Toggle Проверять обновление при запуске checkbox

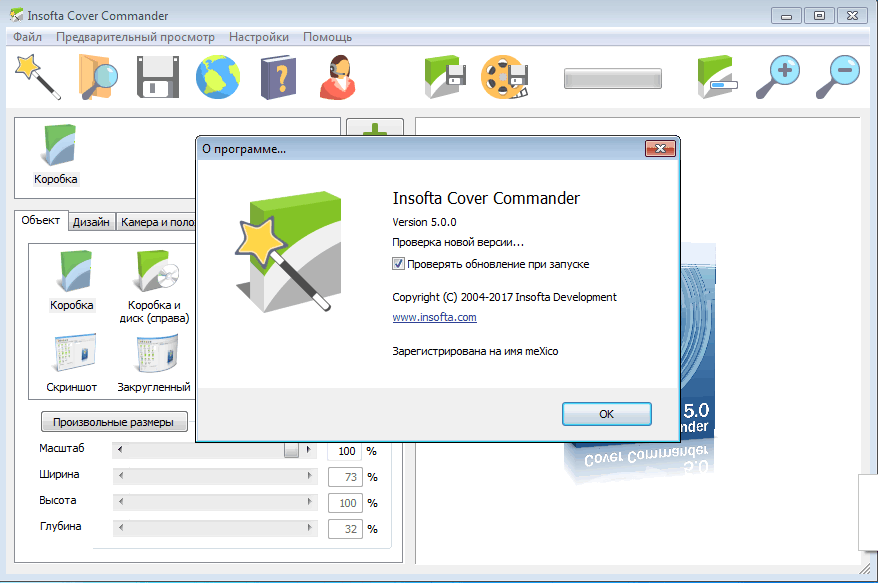tap(398, 264)
